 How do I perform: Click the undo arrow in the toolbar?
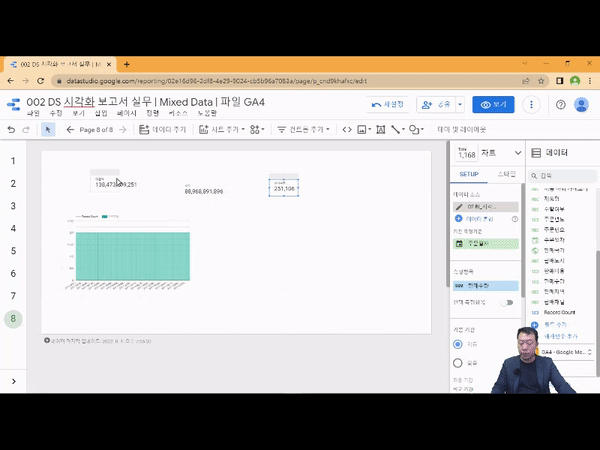point(11,129)
